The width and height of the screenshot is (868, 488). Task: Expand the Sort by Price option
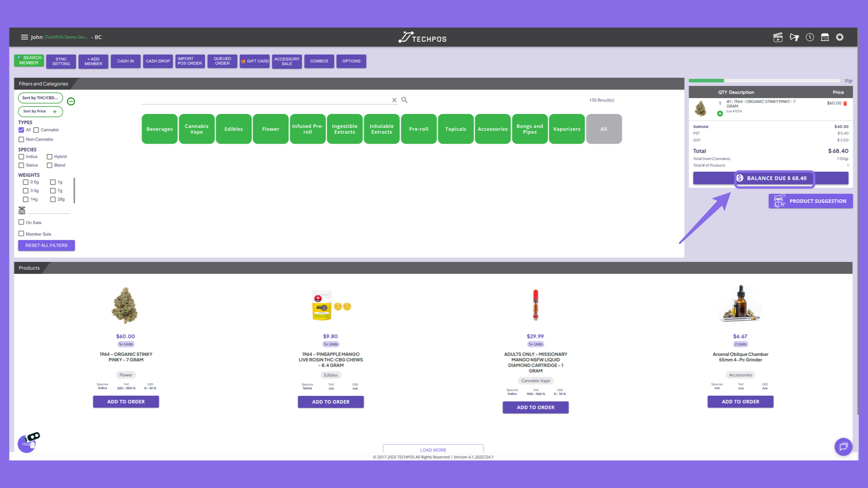[x=40, y=111]
